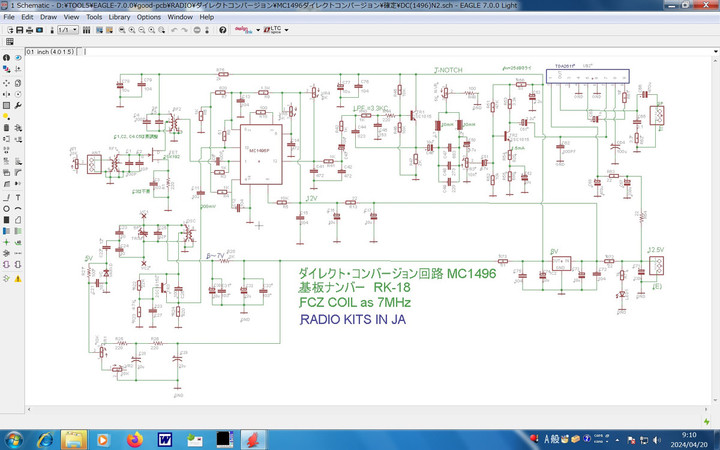Open the Draw menu
The height and width of the screenshot is (450, 720).
click(47, 17)
